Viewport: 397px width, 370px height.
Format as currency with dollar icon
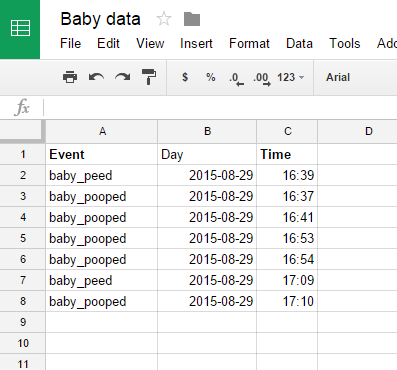click(185, 77)
